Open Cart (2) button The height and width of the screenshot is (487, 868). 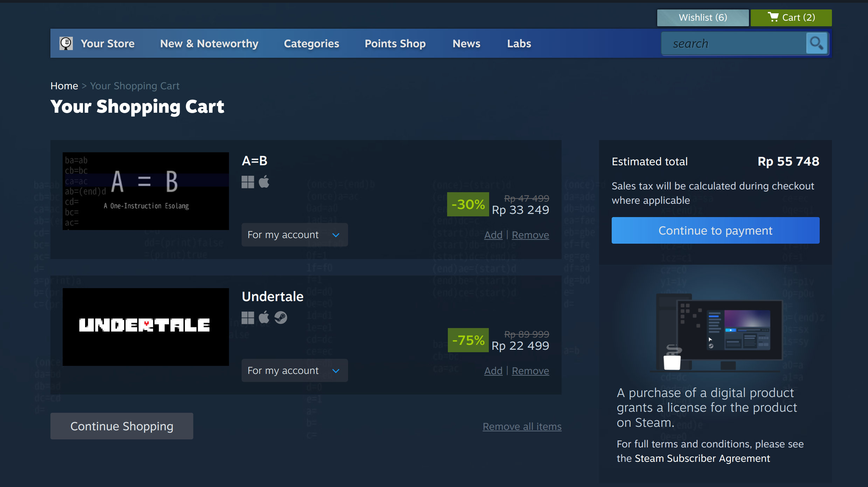pyautogui.click(x=791, y=18)
